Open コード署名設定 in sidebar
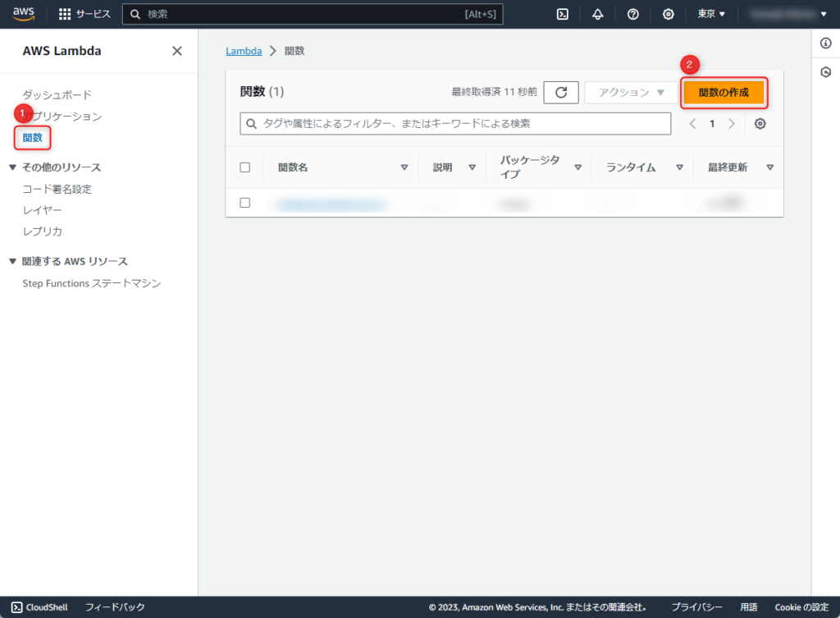This screenshot has height=618, width=840. click(57, 190)
